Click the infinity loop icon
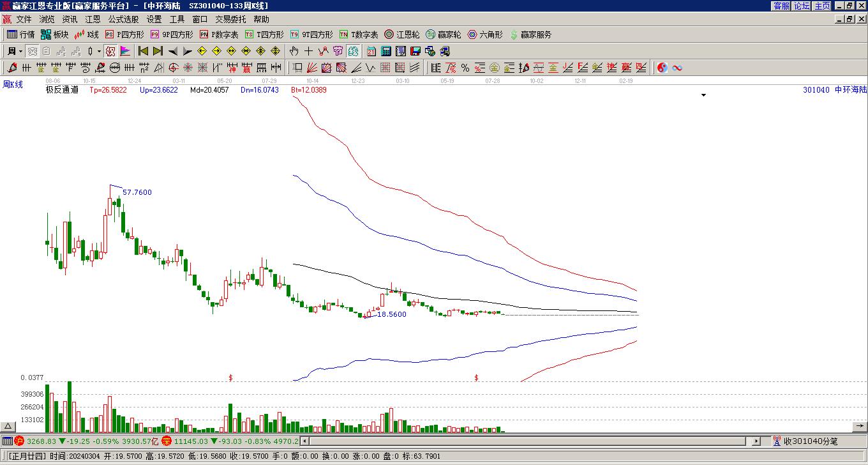 [677, 68]
